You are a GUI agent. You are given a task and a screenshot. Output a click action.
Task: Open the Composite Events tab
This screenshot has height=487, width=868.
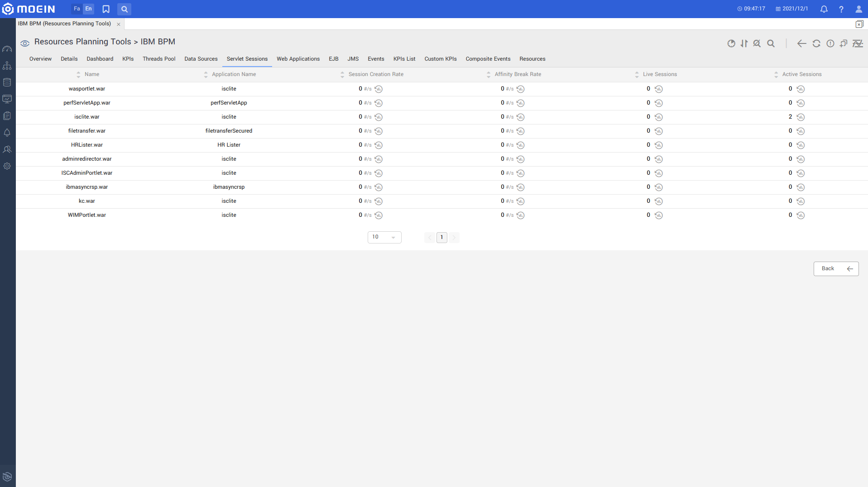[x=488, y=59]
